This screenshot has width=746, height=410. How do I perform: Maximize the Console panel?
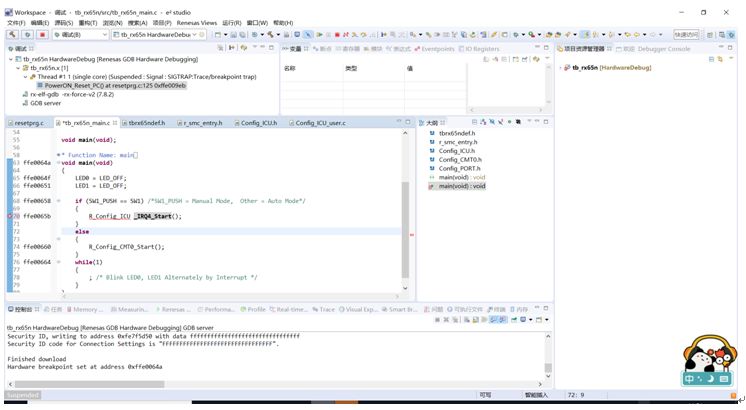[x=546, y=308]
